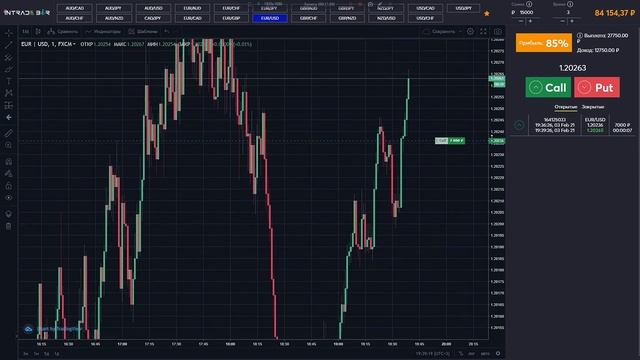
Task: Open the chart patterns tool
Action: tap(9, 93)
